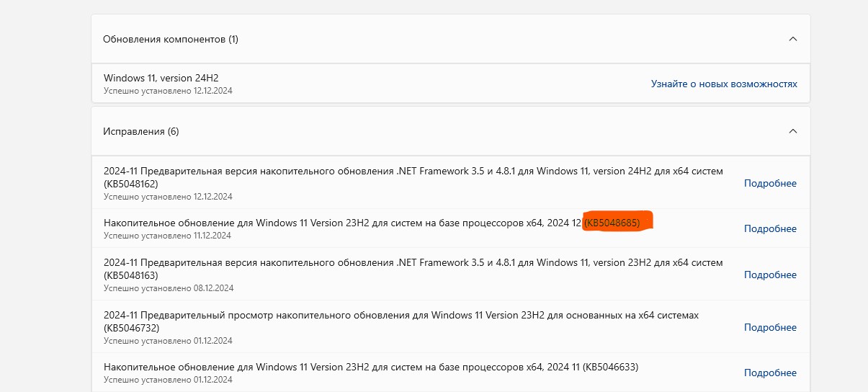Open the Узнайте о новых возможностях link
The image size is (868, 392).
click(x=724, y=84)
